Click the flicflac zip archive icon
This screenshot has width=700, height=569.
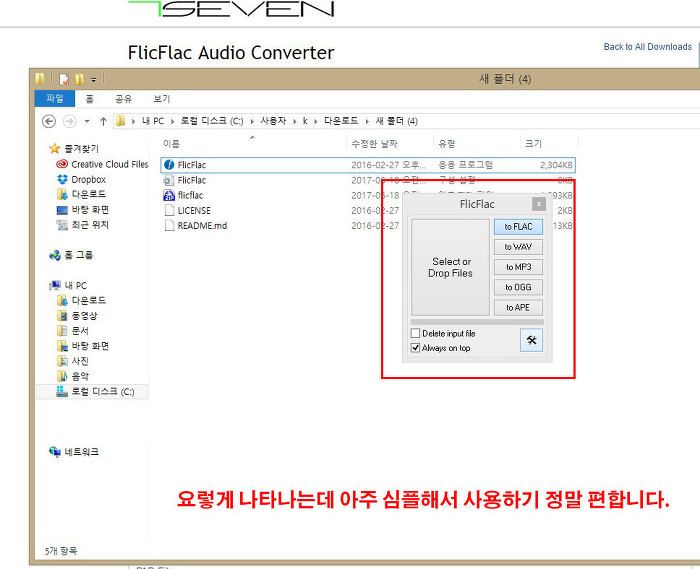pyautogui.click(x=169, y=195)
